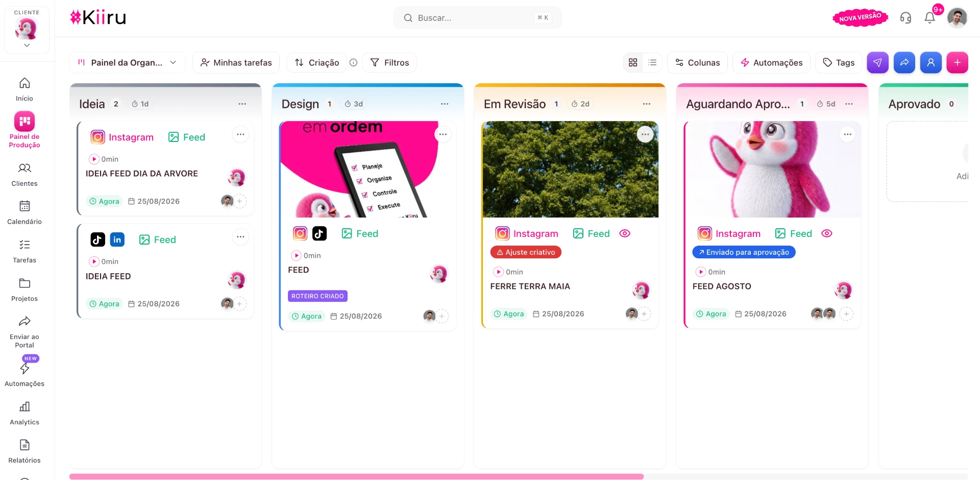This screenshot has width=980, height=480.
Task: Click the Tags button
Action: pyautogui.click(x=839, y=62)
